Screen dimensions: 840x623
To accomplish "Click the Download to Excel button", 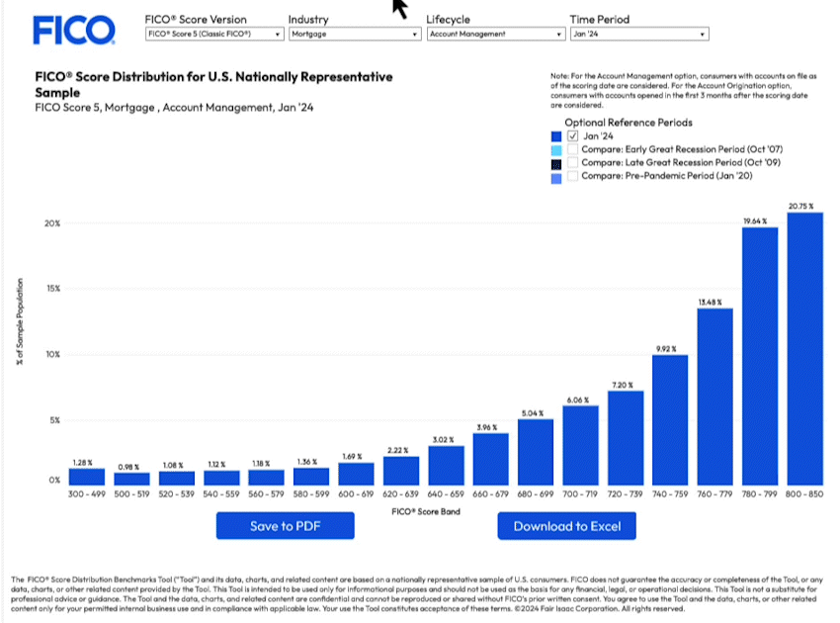I will 567,526.
